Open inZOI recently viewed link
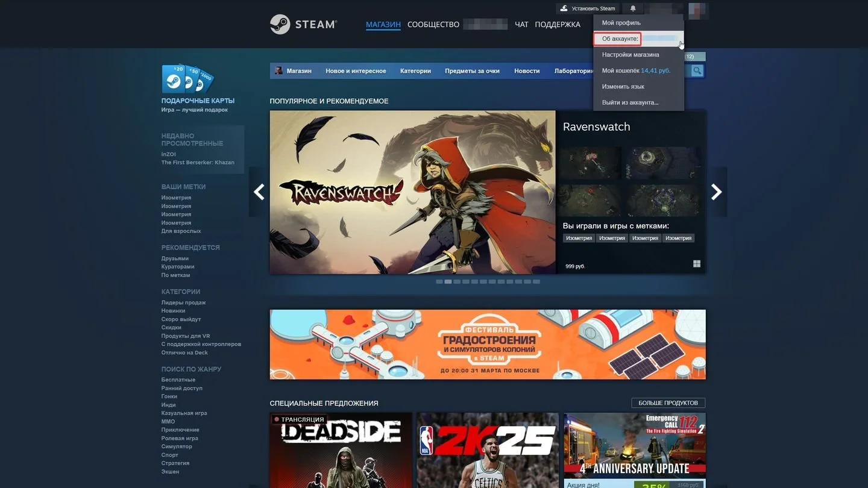 [x=168, y=154]
